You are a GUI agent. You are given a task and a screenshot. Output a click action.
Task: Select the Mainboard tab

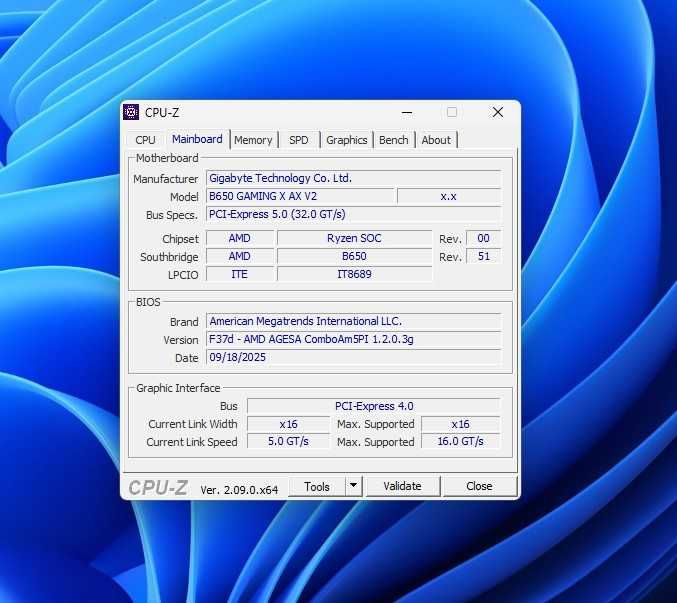pos(197,139)
